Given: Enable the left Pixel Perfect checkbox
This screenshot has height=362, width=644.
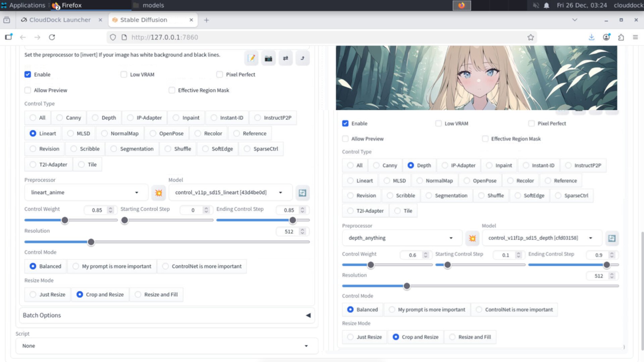Looking at the screenshot, I should (220, 74).
